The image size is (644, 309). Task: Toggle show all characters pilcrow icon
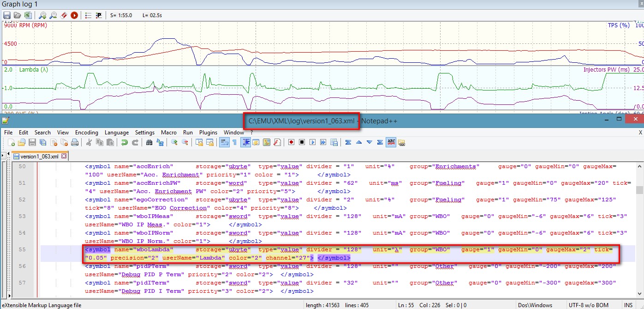(x=234, y=142)
